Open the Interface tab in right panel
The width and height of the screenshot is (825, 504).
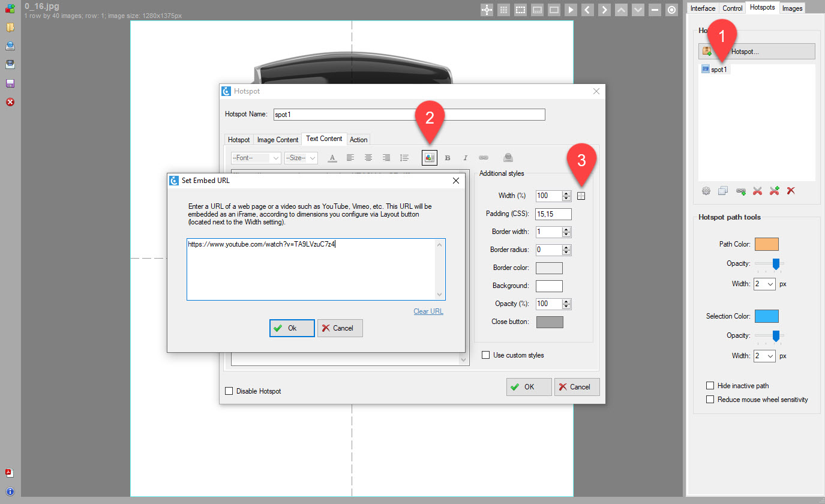click(x=703, y=8)
